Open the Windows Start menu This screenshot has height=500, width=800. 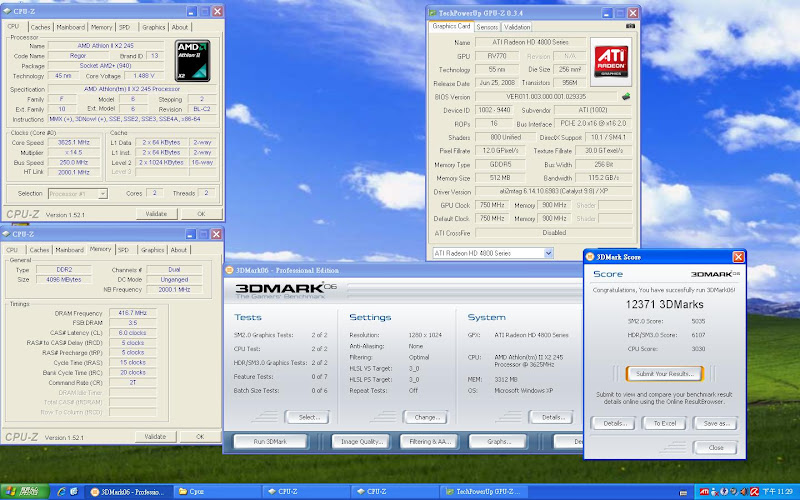24,492
